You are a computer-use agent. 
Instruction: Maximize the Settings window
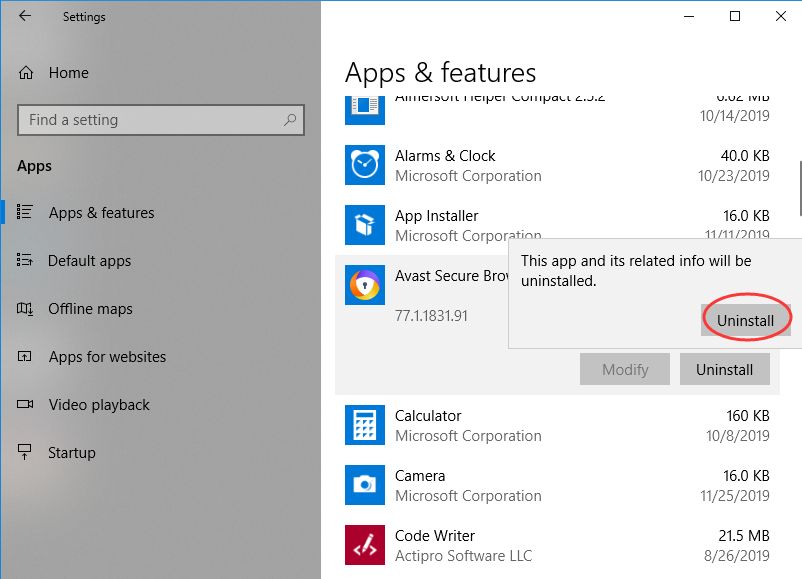(x=735, y=16)
